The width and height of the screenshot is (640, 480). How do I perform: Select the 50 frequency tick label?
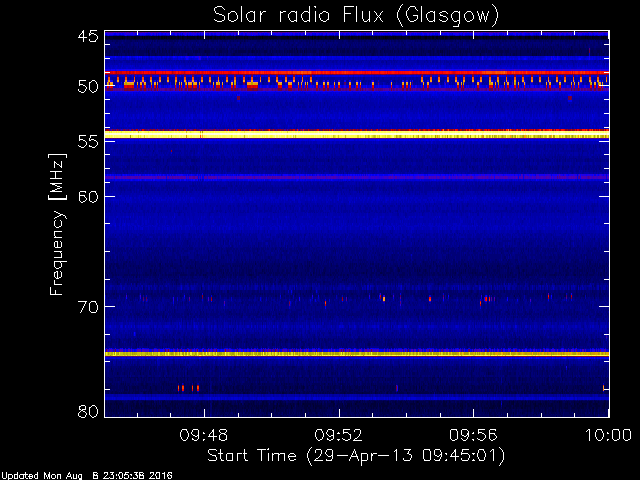(x=88, y=87)
